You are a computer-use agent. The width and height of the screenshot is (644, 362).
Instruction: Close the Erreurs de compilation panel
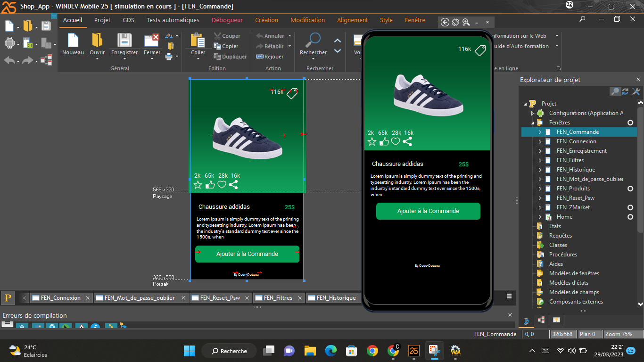tap(510, 314)
